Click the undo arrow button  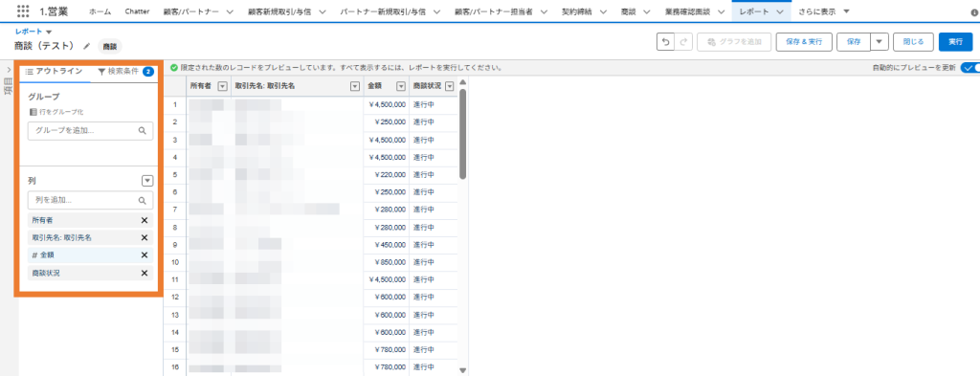(x=665, y=42)
